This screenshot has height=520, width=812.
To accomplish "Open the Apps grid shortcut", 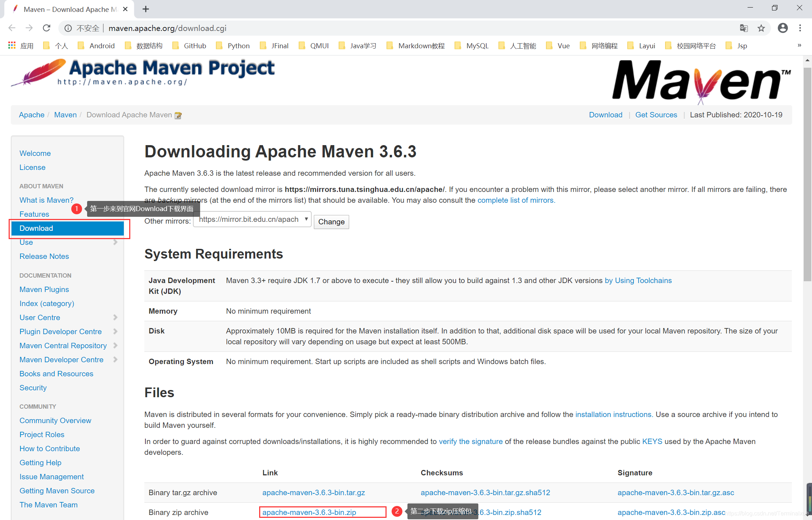I will (x=21, y=46).
